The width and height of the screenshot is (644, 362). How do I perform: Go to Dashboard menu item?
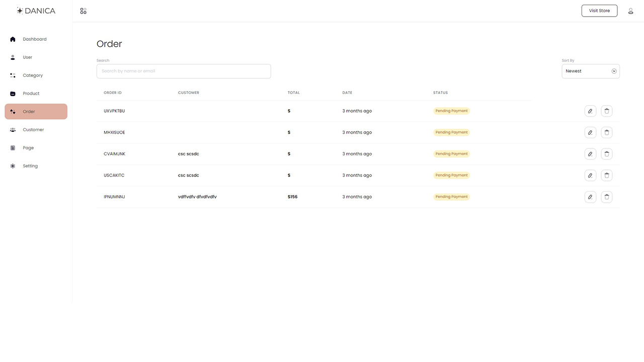pyautogui.click(x=36, y=39)
